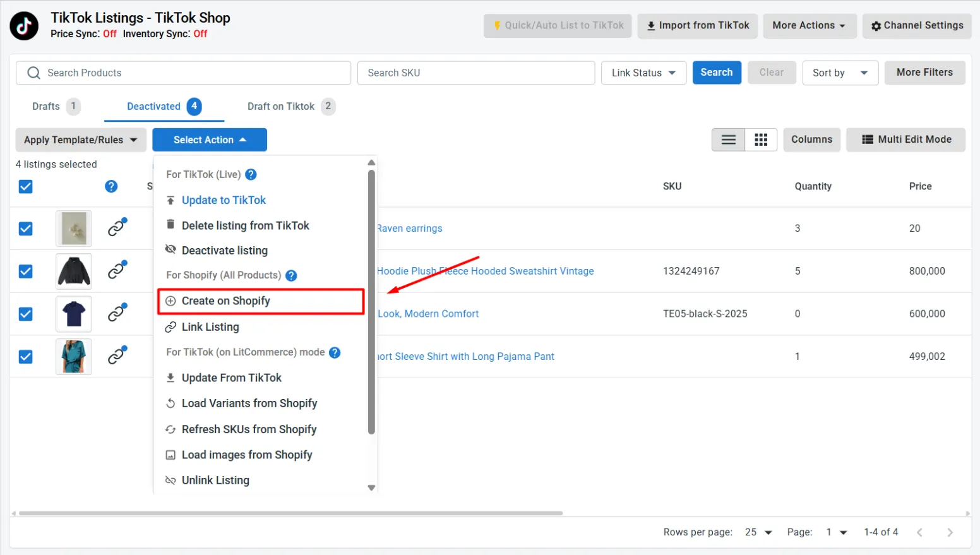Uncheck the Modern Comfort polo listing checkbox

[26, 314]
